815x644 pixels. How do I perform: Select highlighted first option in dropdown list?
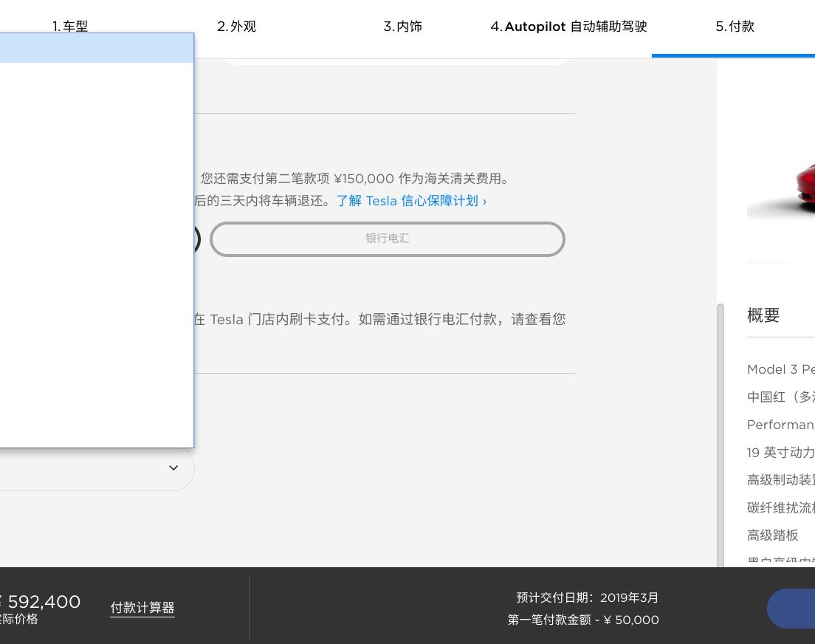tap(97, 48)
